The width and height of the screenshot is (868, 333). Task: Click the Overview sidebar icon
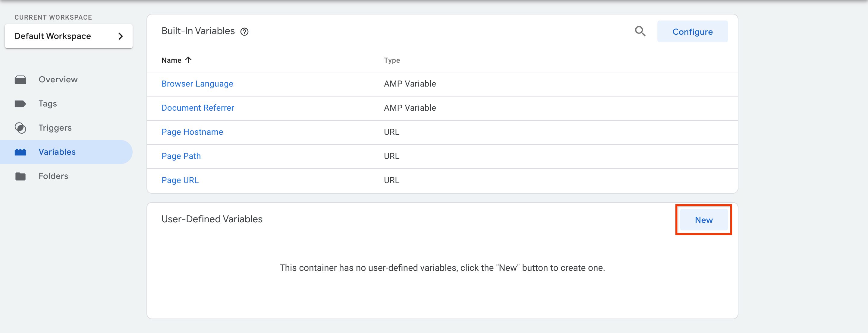20,80
